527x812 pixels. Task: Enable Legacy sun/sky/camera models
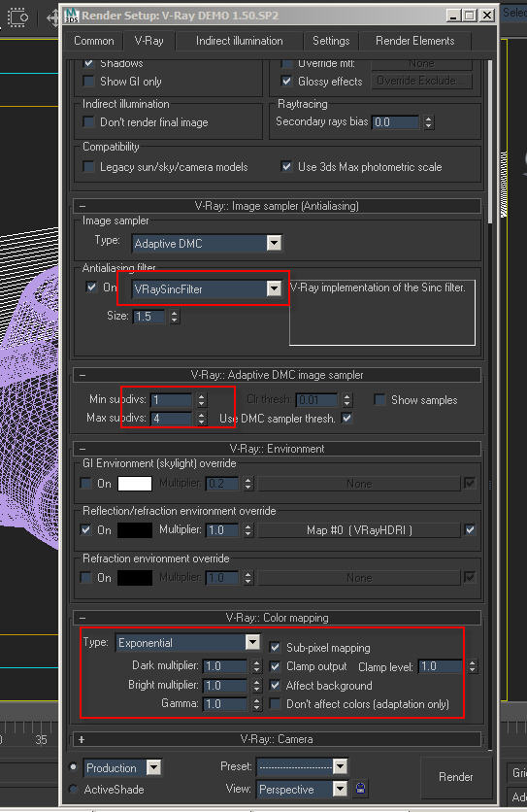pyautogui.click(x=89, y=167)
